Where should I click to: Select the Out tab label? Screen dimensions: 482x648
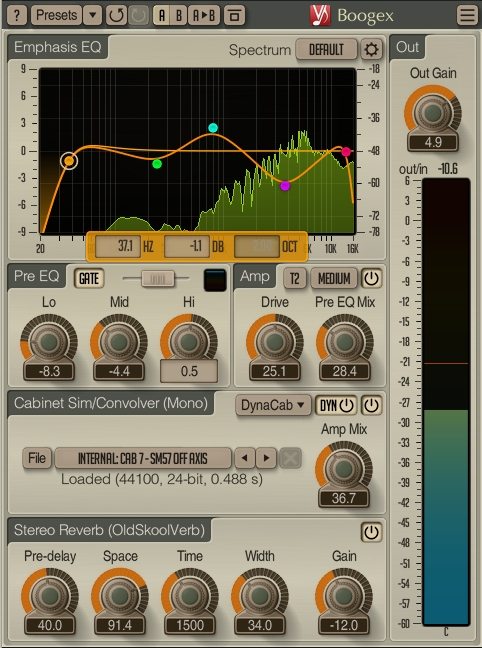(x=407, y=47)
